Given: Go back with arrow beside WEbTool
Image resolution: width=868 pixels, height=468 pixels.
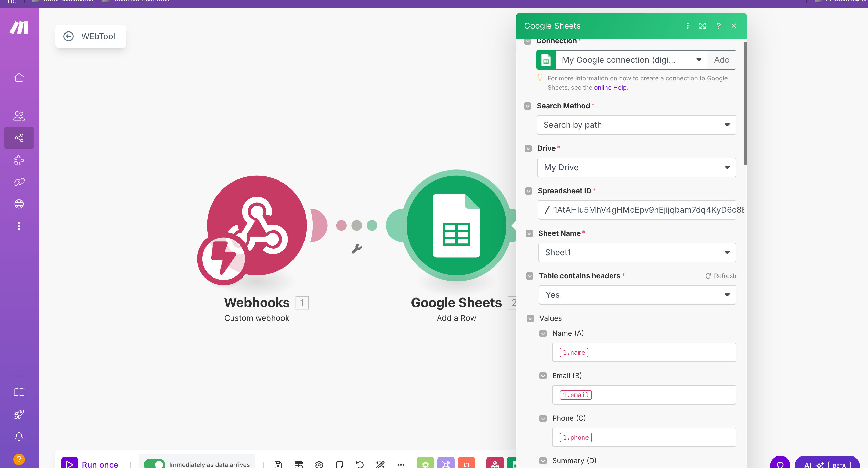Looking at the screenshot, I should pyautogui.click(x=68, y=36).
